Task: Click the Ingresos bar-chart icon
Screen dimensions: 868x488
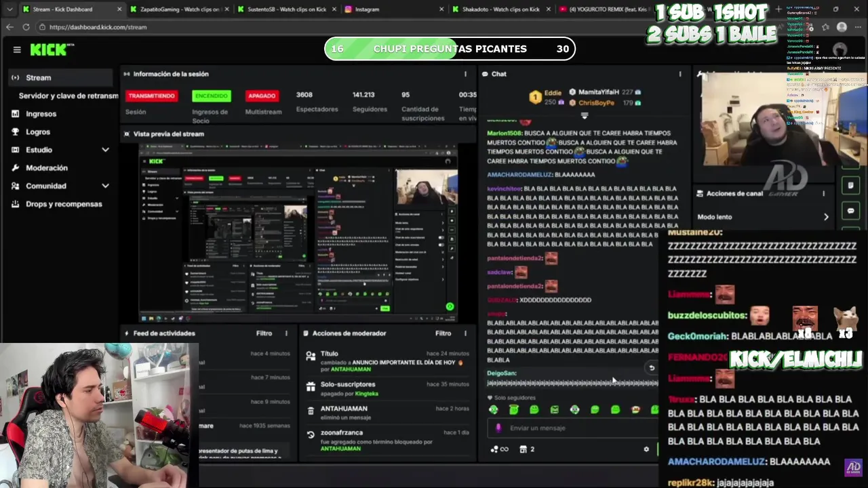Action: [x=15, y=114]
